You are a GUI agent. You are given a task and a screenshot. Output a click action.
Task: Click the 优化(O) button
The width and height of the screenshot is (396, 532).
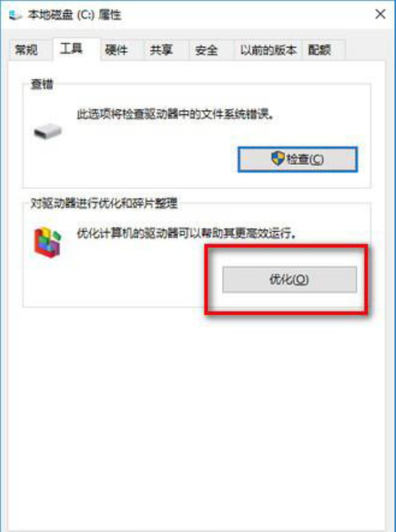click(x=290, y=279)
